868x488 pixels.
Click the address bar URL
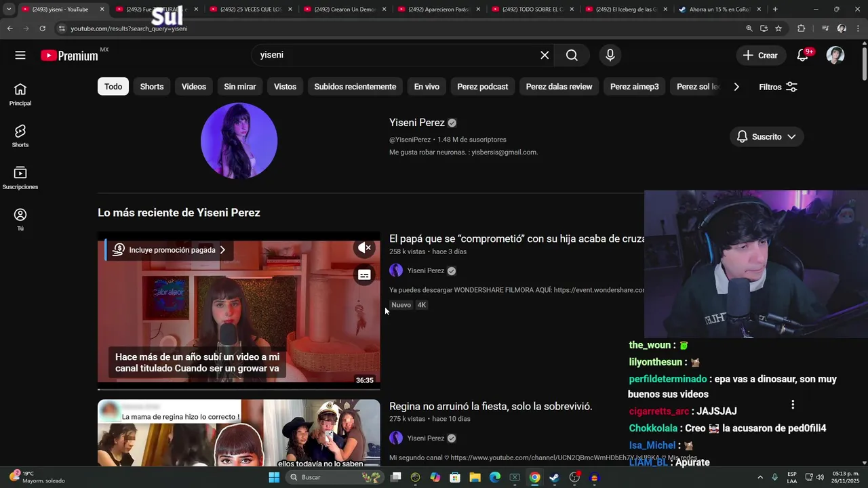[129, 28]
